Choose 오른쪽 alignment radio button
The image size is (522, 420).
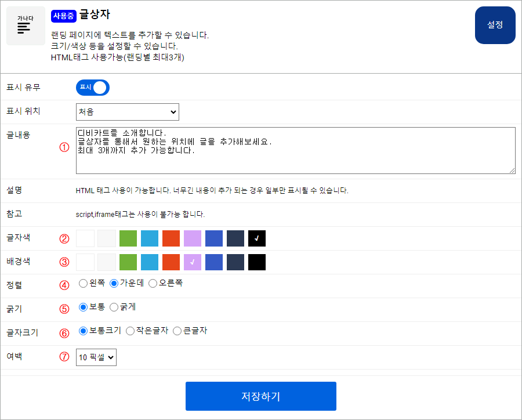click(x=153, y=284)
